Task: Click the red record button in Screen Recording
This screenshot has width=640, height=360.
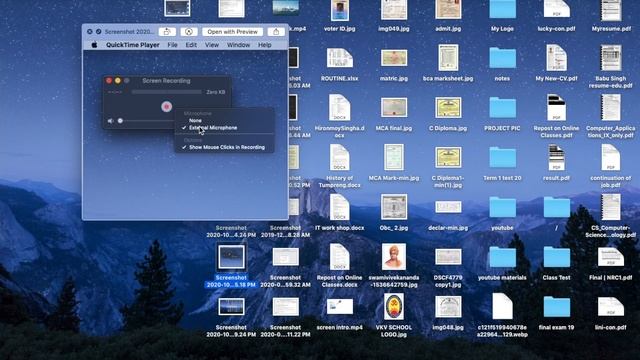Action: point(166,107)
